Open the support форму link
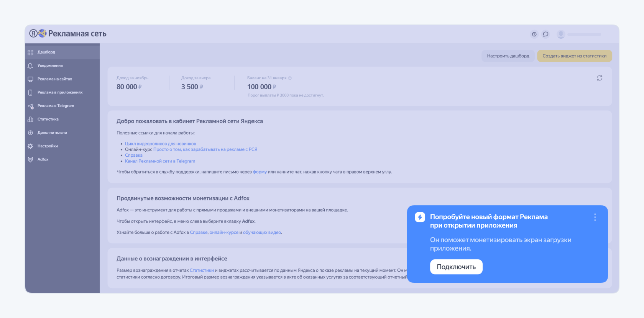Image resolution: width=644 pixels, height=318 pixels. click(260, 172)
